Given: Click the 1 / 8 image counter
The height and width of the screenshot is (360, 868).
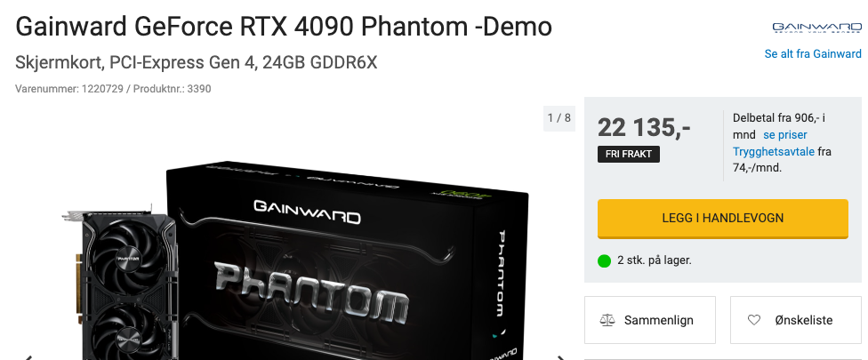Looking at the screenshot, I should (x=559, y=118).
